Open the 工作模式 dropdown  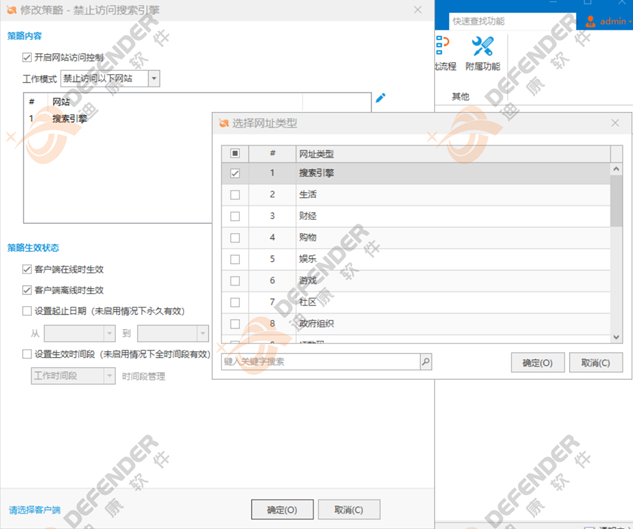[154, 78]
